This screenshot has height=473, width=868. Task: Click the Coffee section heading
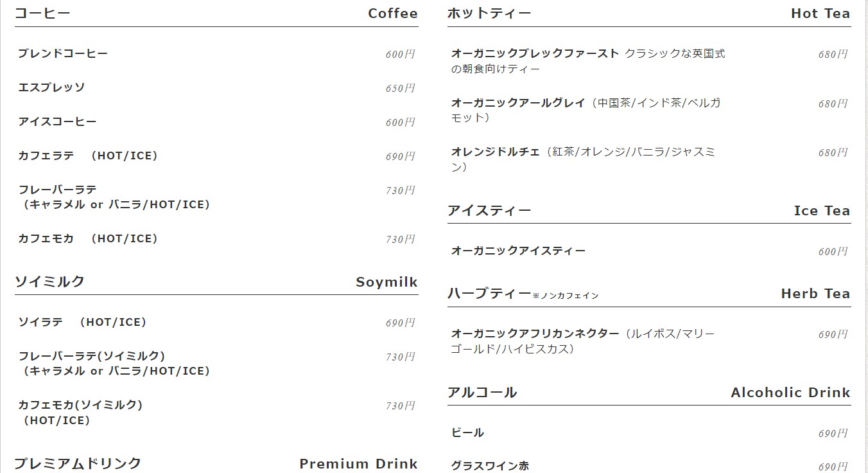pos(393,13)
